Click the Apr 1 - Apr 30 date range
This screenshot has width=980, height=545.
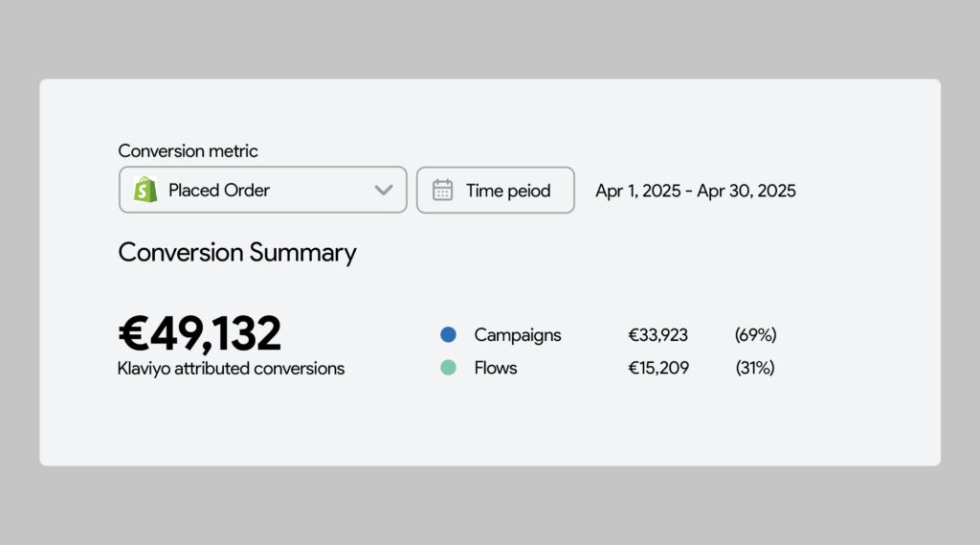[x=696, y=191]
